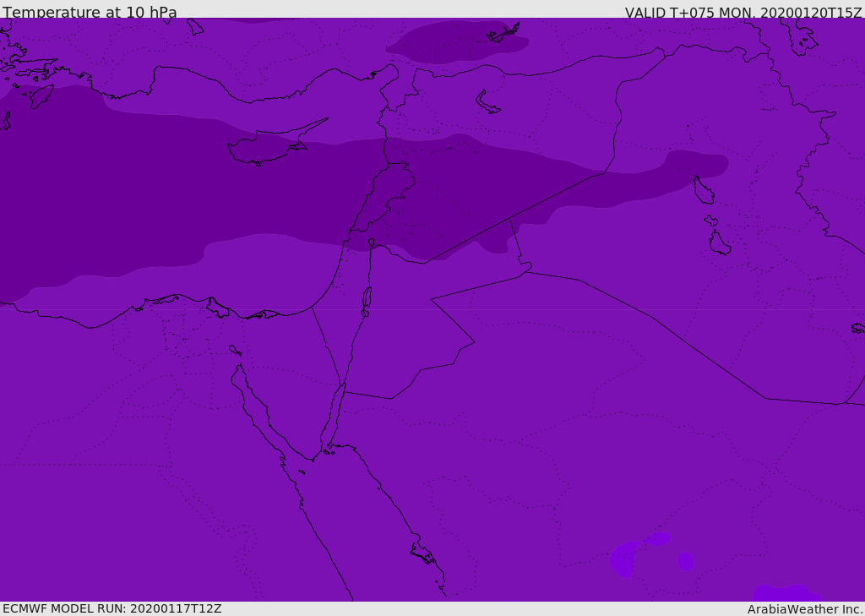The width and height of the screenshot is (865, 616).
Task: Click the ArabiaWeather Inc credit text
Action: 804,609
